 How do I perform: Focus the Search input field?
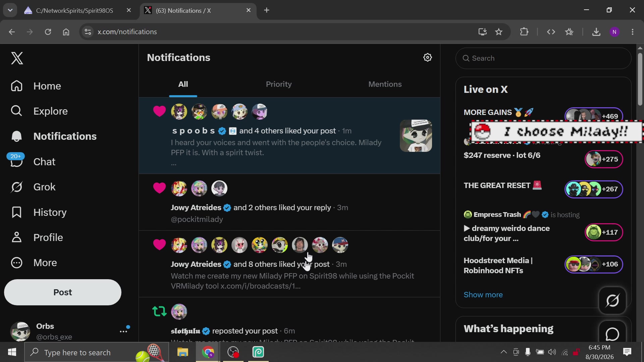(x=543, y=58)
